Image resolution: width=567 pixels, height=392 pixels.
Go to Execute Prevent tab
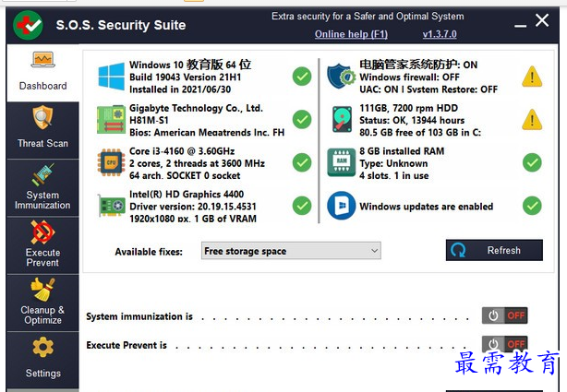pyautogui.click(x=42, y=245)
